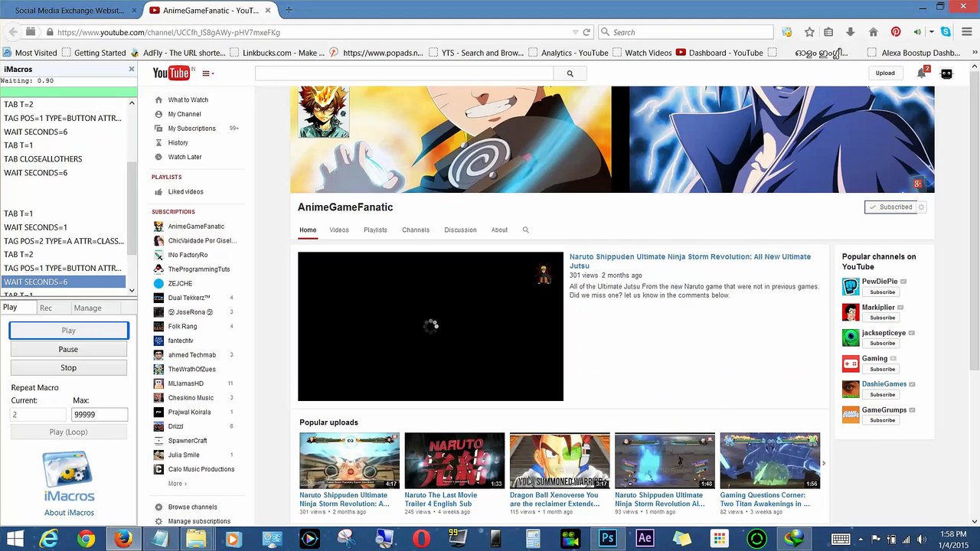Click the iMacros Pause button
This screenshot has height=551, width=980.
tap(68, 349)
